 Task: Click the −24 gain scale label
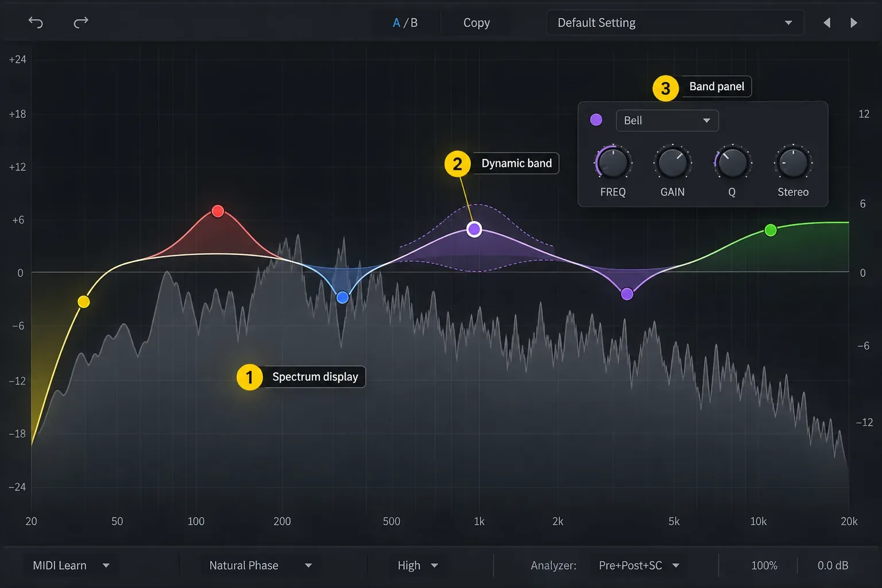click(17, 487)
